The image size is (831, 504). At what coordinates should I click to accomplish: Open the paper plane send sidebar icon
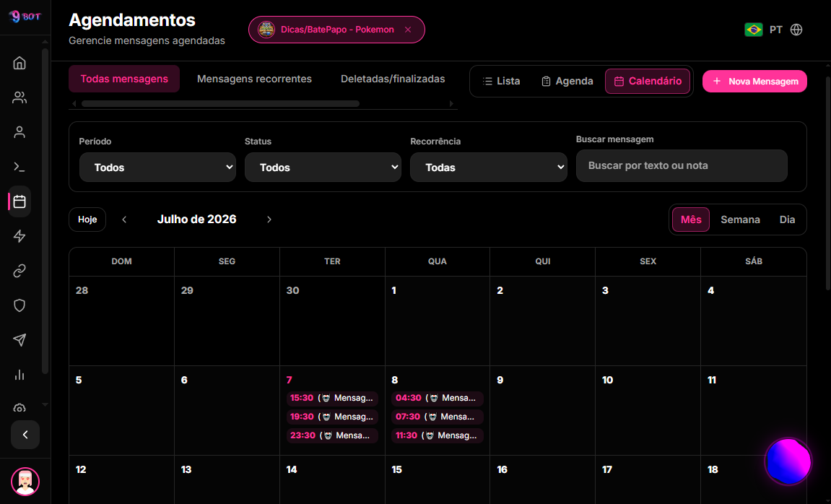coord(19,339)
